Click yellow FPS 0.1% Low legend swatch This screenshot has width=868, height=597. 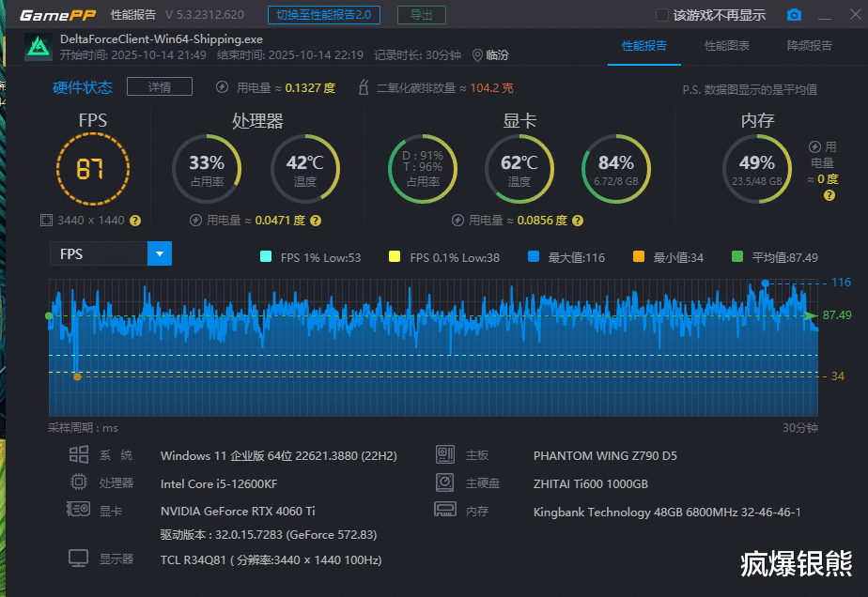coord(395,256)
